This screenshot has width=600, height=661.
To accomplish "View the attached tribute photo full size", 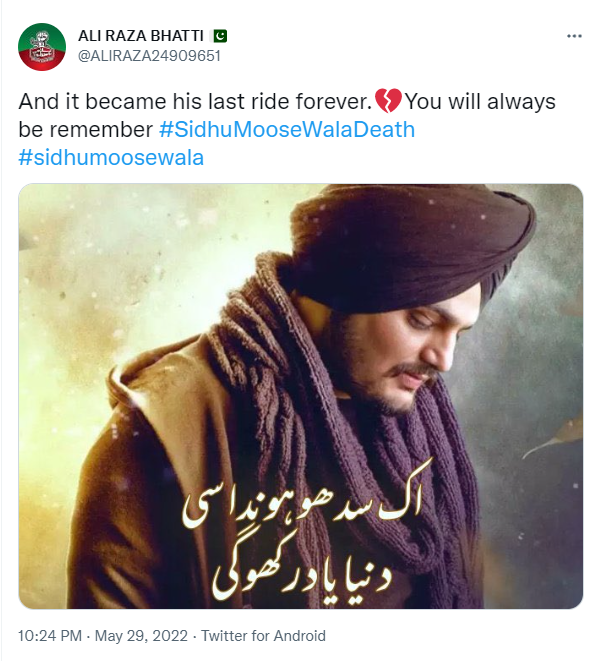I will pos(301,396).
